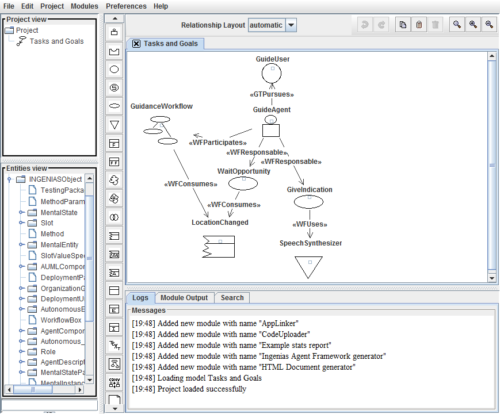
Task: Click the copy icon in top toolbar
Action: (403, 25)
